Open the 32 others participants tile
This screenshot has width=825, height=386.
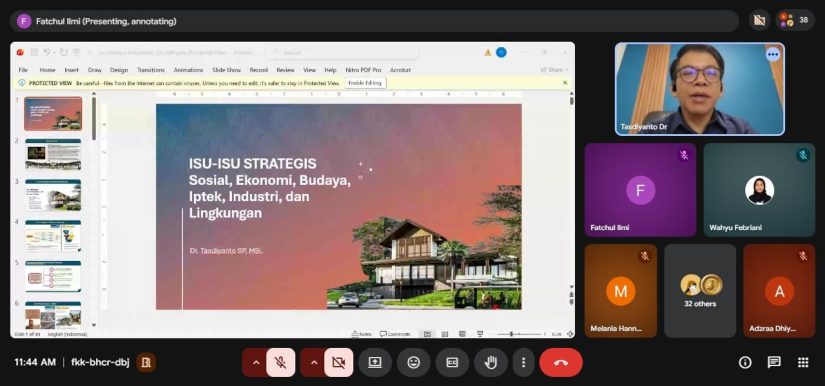(x=700, y=291)
